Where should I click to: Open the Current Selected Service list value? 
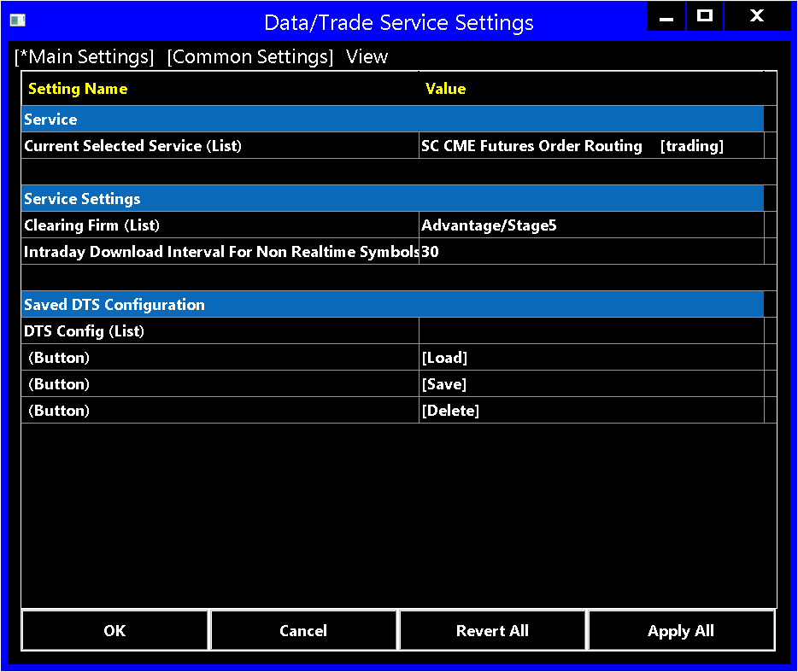[x=591, y=145]
